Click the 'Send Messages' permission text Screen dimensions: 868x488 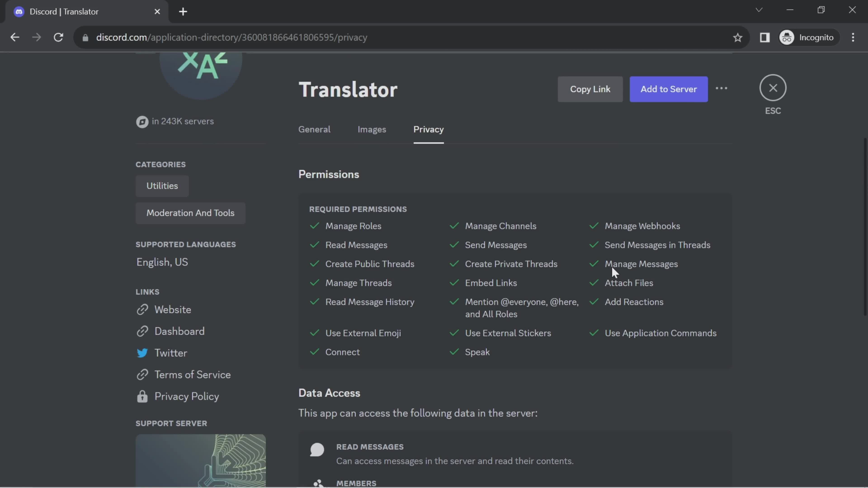point(496,245)
